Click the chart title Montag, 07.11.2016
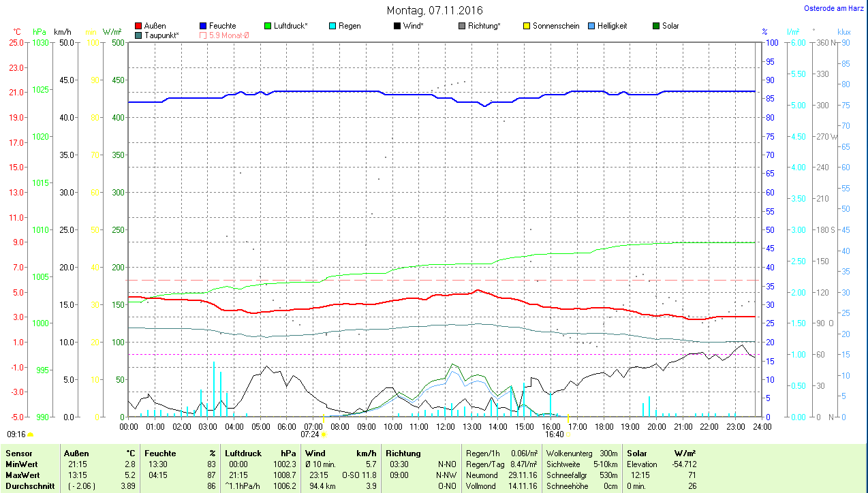Screen dimensions: 868x493 click(x=435, y=10)
